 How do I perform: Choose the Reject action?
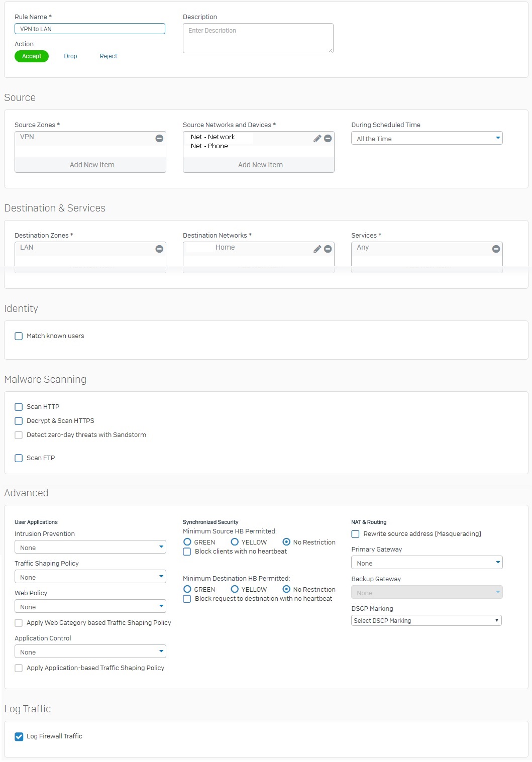pyautogui.click(x=109, y=56)
